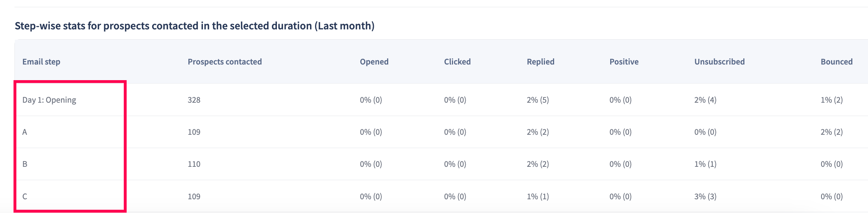Click the Opened column header

374,62
